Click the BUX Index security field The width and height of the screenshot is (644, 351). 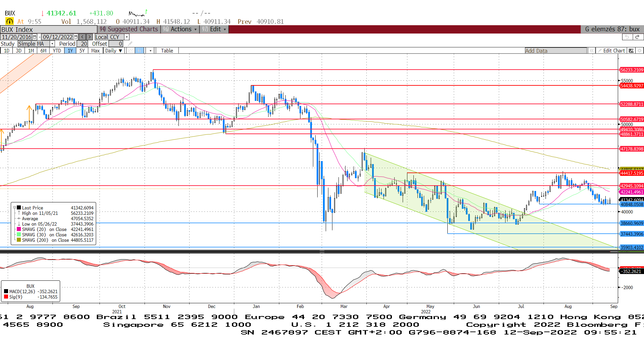point(49,29)
